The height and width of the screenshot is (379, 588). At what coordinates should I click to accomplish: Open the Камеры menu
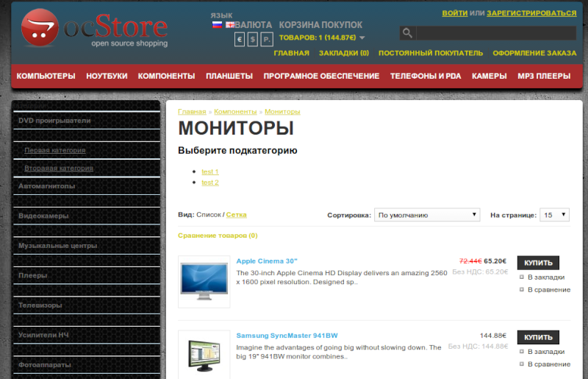(x=489, y=76)
